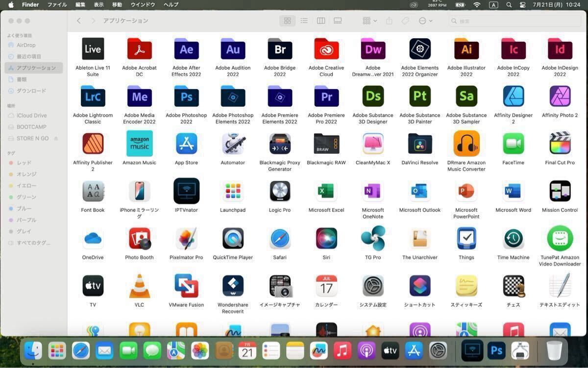Open Ableton Live 11 Suite app icon

(93, 49)
